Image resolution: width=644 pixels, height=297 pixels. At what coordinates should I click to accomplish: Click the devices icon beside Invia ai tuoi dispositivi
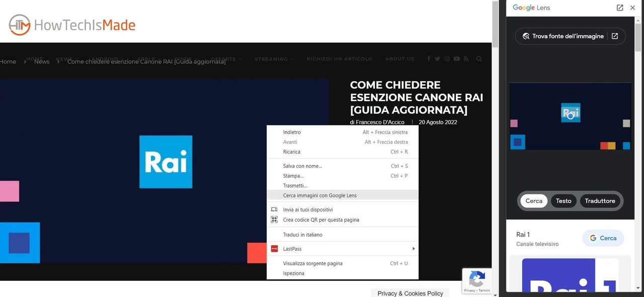tap(274, 210)
